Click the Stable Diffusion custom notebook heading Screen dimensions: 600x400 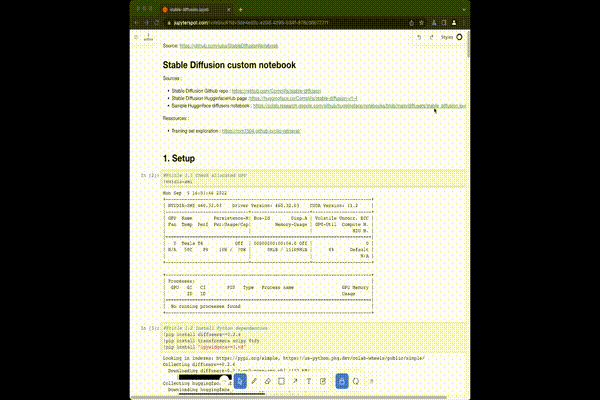point(229,65)
